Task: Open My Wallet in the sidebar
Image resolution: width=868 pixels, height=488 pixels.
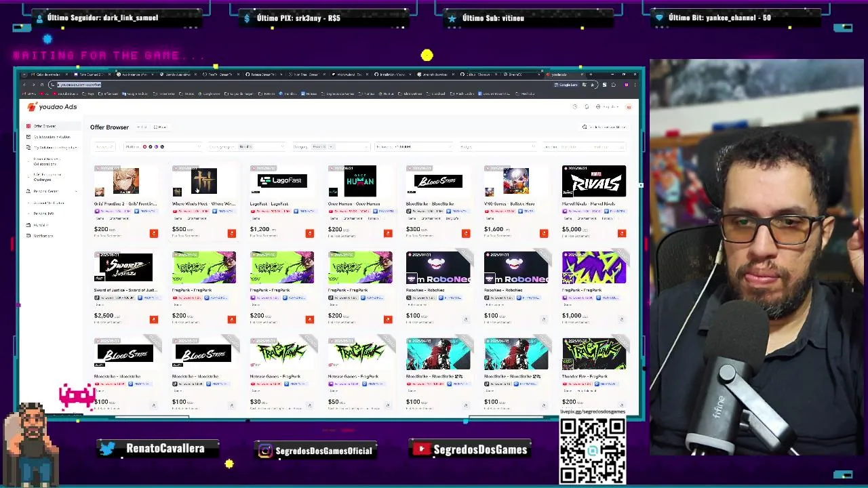Action: point(41,225)
